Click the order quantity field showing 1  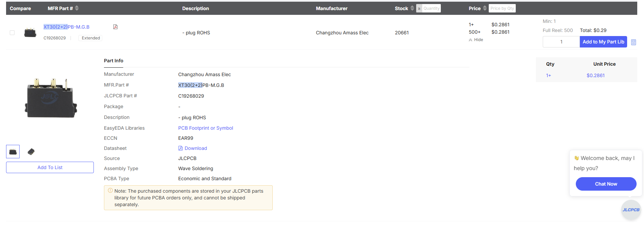click(561, 42)
